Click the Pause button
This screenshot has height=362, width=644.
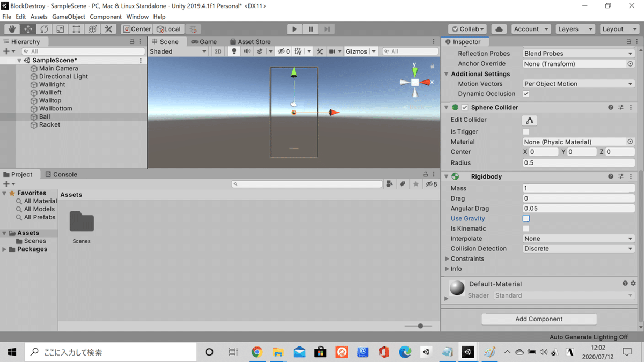tap(310, 29)
